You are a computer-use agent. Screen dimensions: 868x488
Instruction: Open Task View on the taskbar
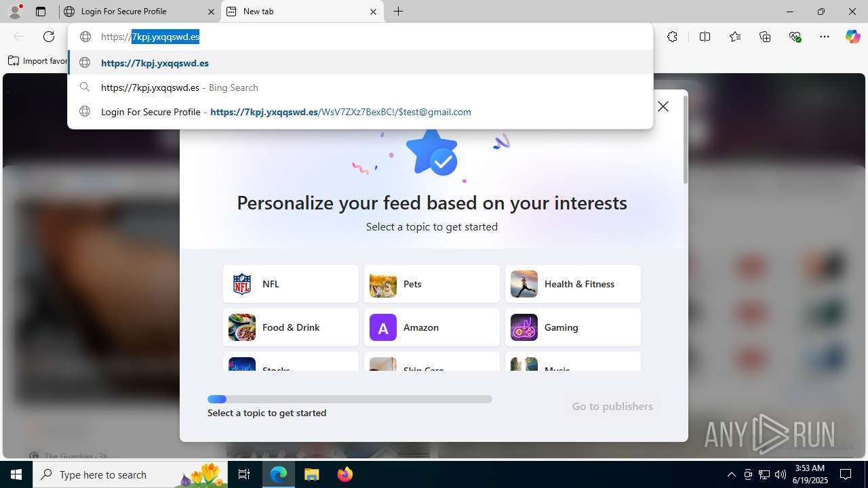tap(244, 474)
